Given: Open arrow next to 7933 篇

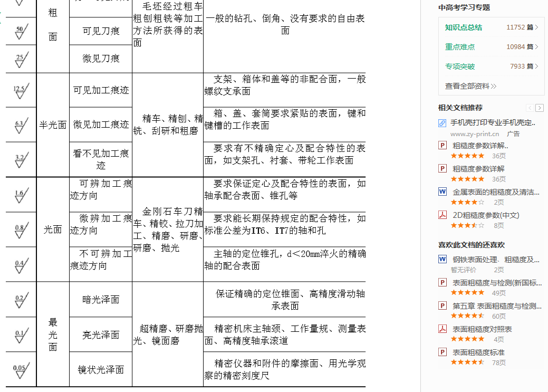Looking at the screenshot, I should pos(536,66).
